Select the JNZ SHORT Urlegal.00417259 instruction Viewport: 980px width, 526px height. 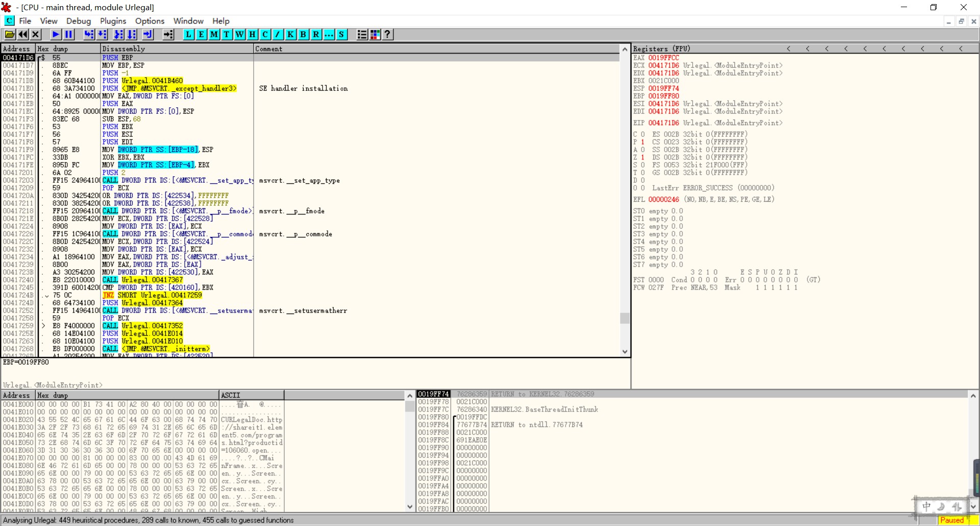[152, 295]
